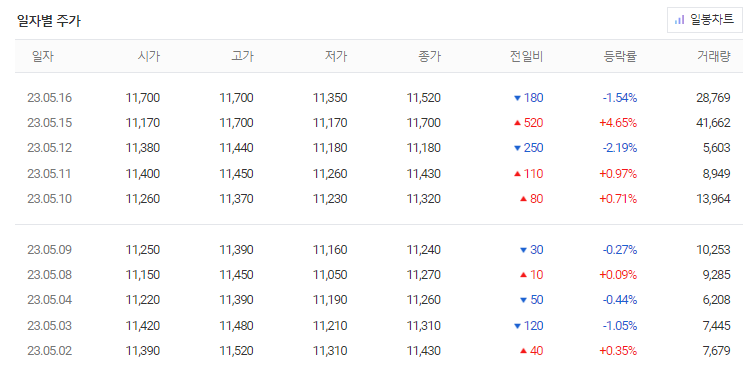754x374 pixels.
Task: Select the 23.05.02 date cell
Action: 50,351
